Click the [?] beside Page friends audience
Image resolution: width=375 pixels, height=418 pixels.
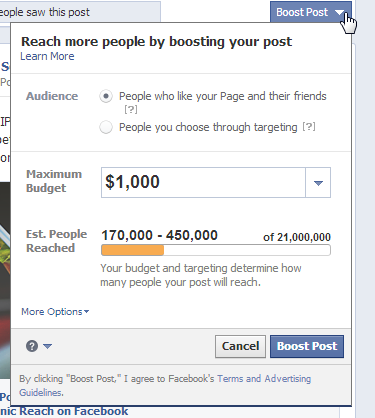click(131, 109)
